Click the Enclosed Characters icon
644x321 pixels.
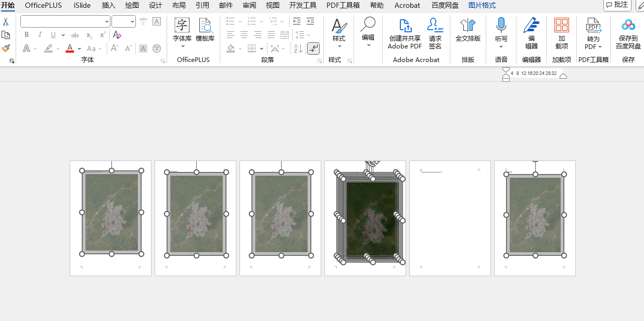(157, 48)
